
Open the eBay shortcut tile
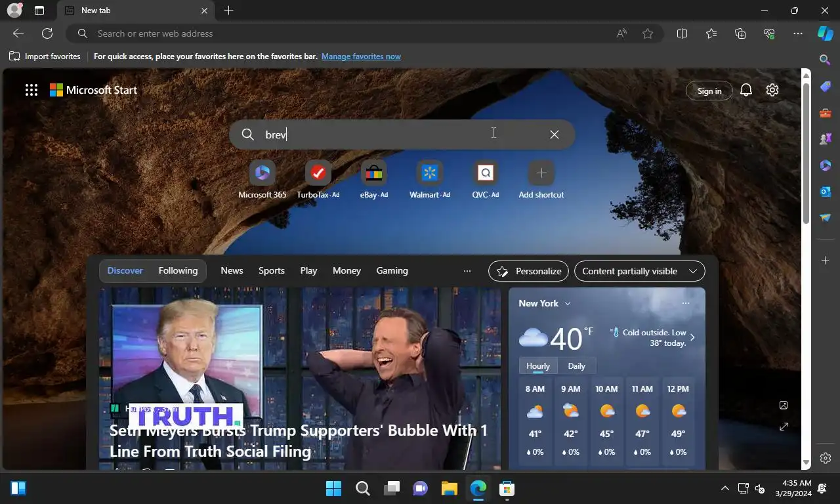[x=374, y=180]
